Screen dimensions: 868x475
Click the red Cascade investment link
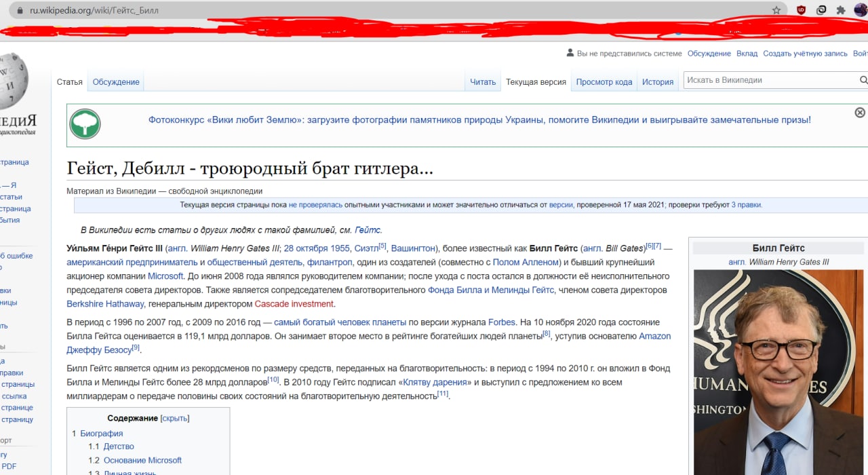click(294, 304)
